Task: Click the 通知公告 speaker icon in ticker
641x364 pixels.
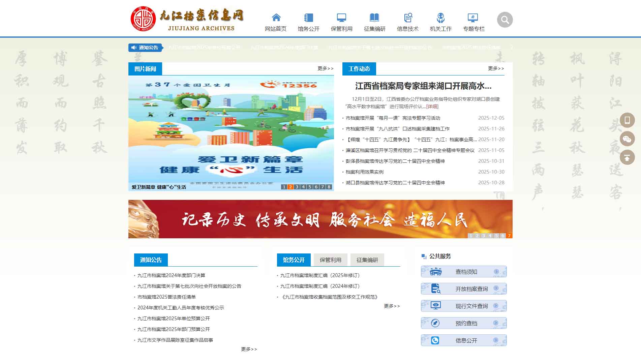Action: click(x=134, y=48)
